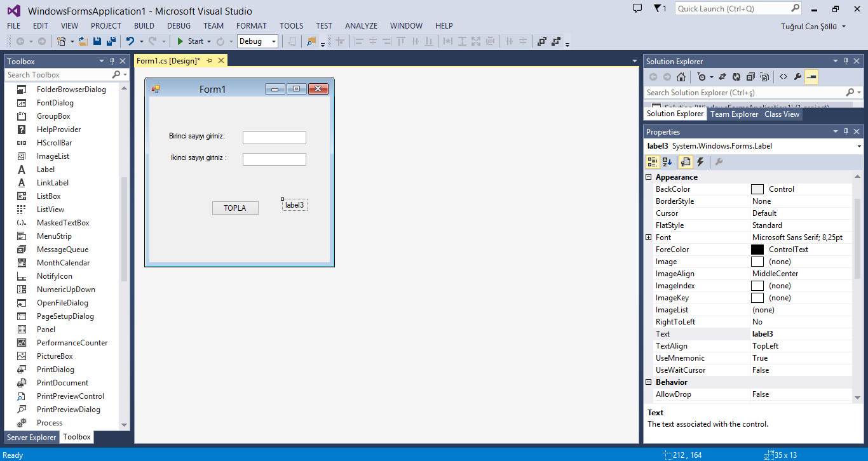Click Pending Changes Filter clock icon
Image resolution: width=868 pixels, height=461 pixels.
coord(701,77)
